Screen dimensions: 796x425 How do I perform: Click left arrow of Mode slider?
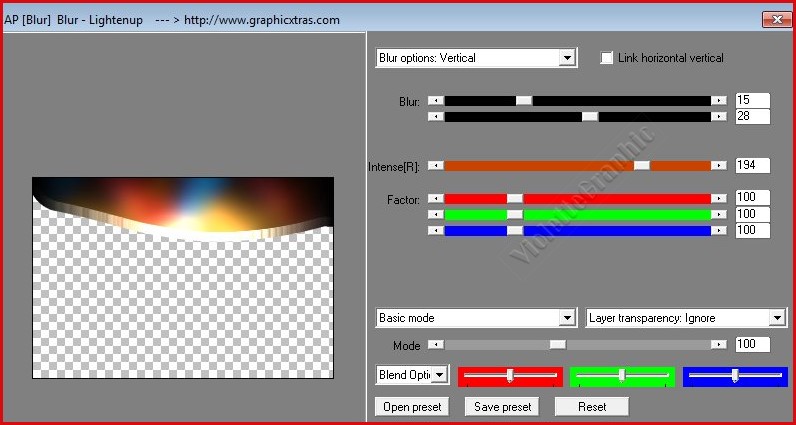coord(434,344)
